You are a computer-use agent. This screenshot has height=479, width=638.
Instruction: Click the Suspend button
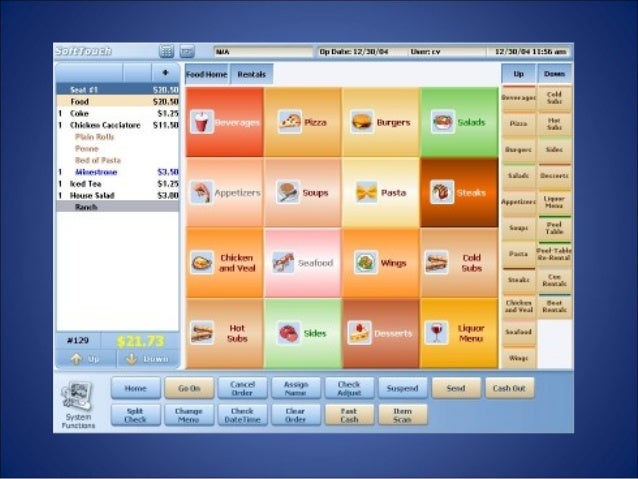402,388
